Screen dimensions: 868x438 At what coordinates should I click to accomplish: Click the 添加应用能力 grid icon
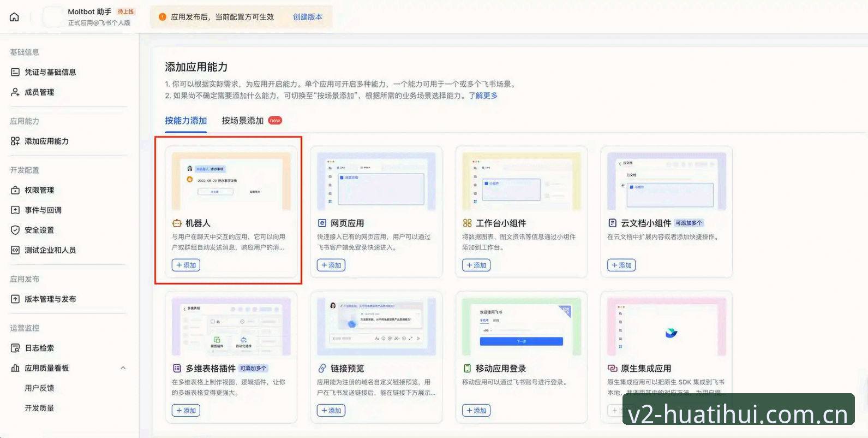15,141
